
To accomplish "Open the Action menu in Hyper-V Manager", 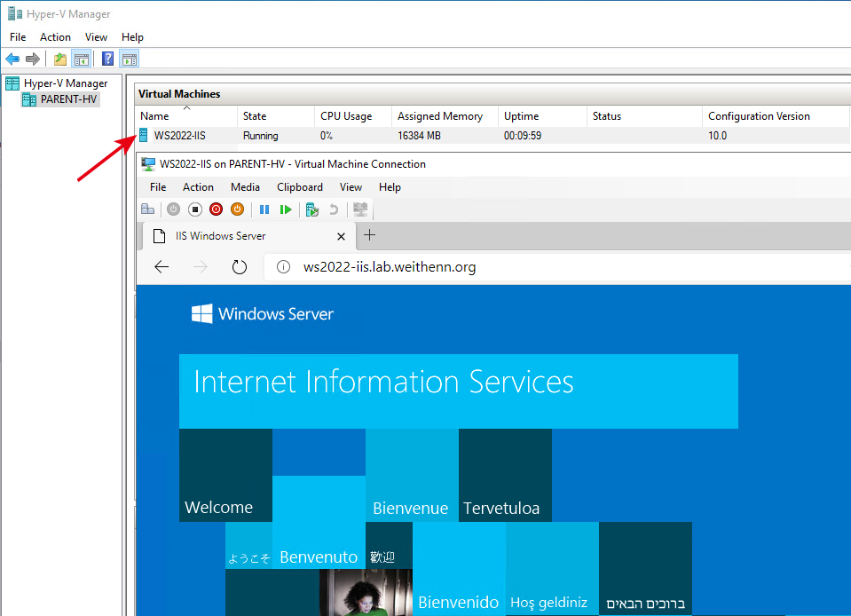I will point(55,37).
